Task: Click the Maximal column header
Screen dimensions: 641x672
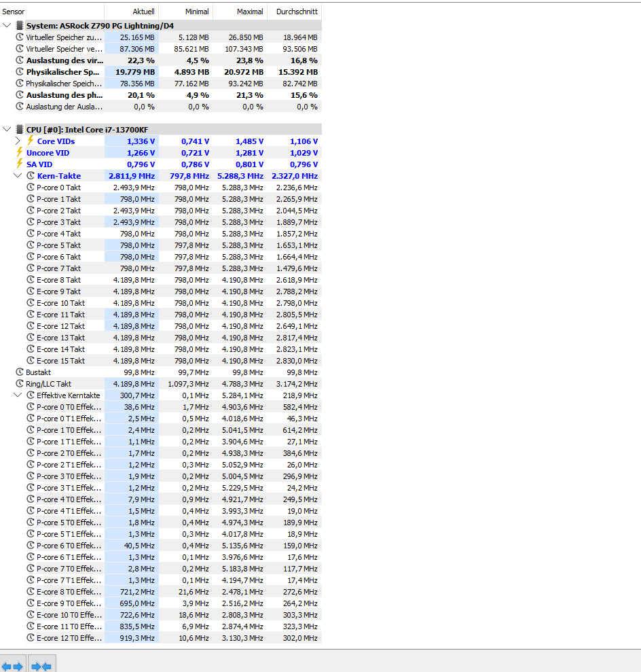Action: [x=240, y=12]
